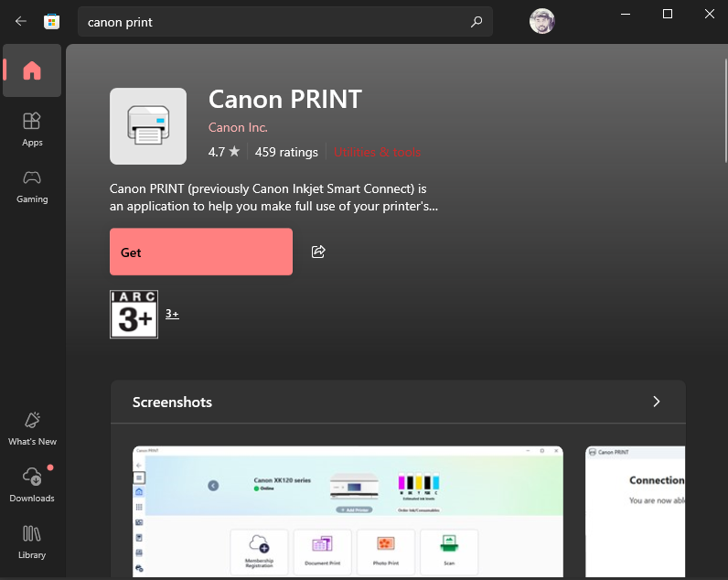Click the Canon PRINT title
Image resolution: width=728 pixels, height=580 pixels.
pyautogui.click(x=285, y=99)
